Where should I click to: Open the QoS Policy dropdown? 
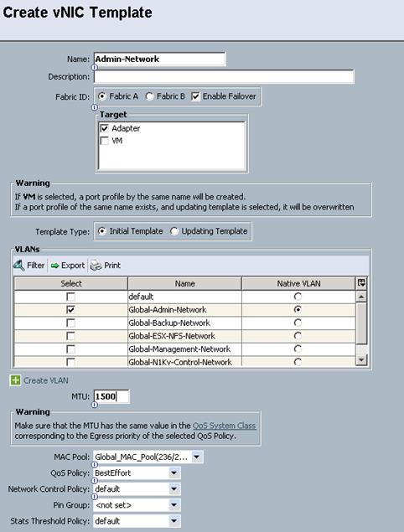(174, 473)
